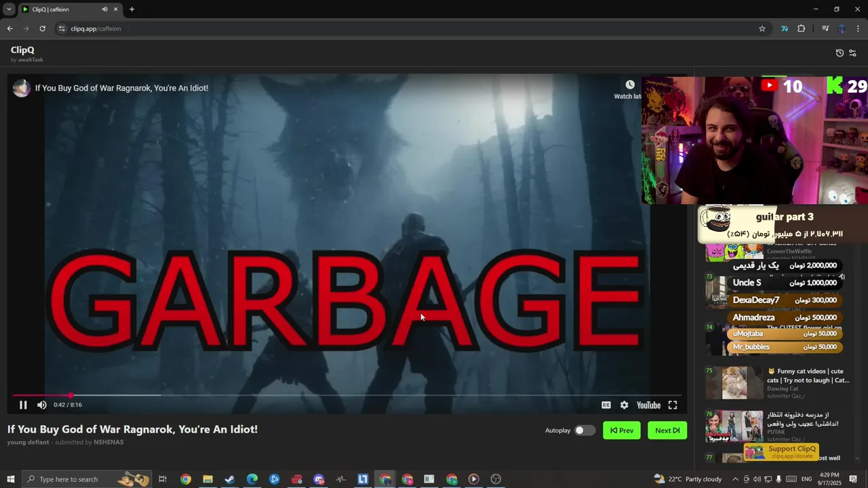Pause the YouTube video
The height and width of the screenshot is (488, 868).
click(23, 405)
